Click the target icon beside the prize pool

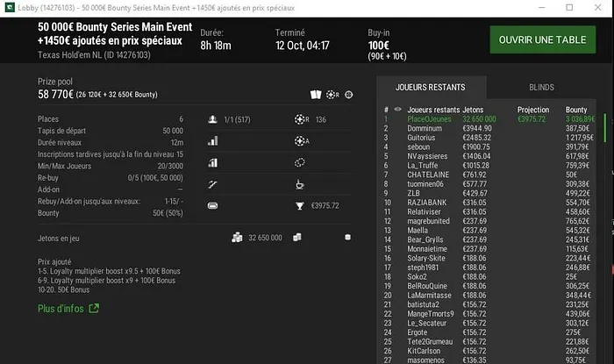[x=348, y=95]
